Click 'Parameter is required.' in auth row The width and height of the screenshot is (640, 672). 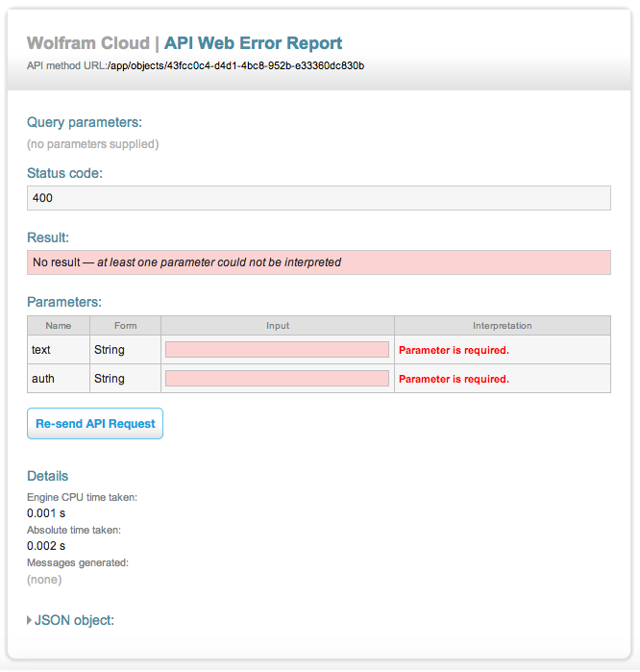pos(454,379)
